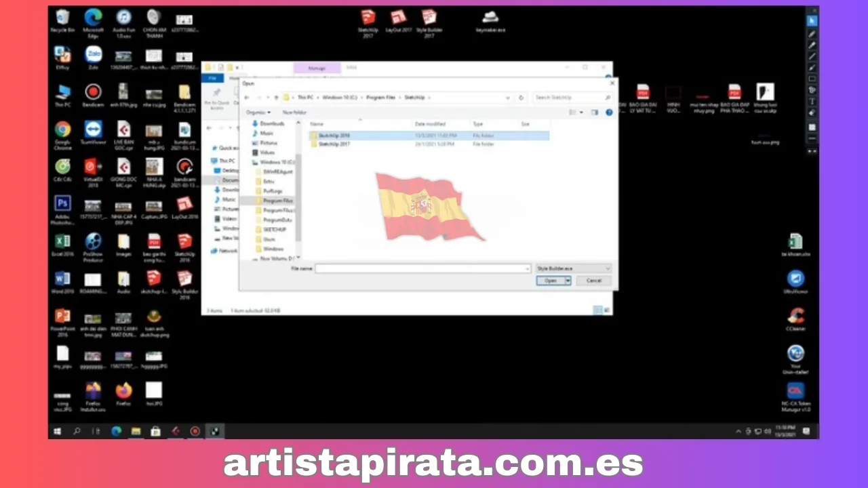This screenshot has width=868, height=488.
Task: Select the VirtualDJ 2018 desktop icon
Action: click(94, 171)
